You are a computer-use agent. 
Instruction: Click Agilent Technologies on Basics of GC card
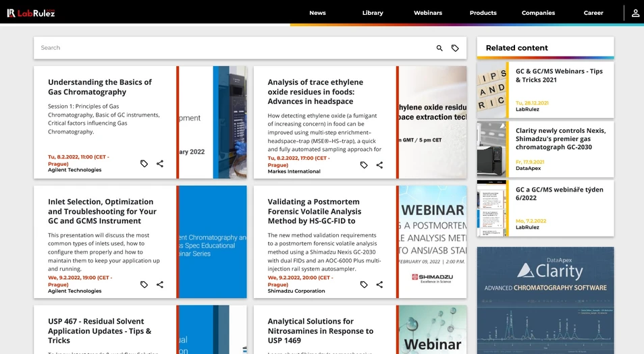point(74,170)
